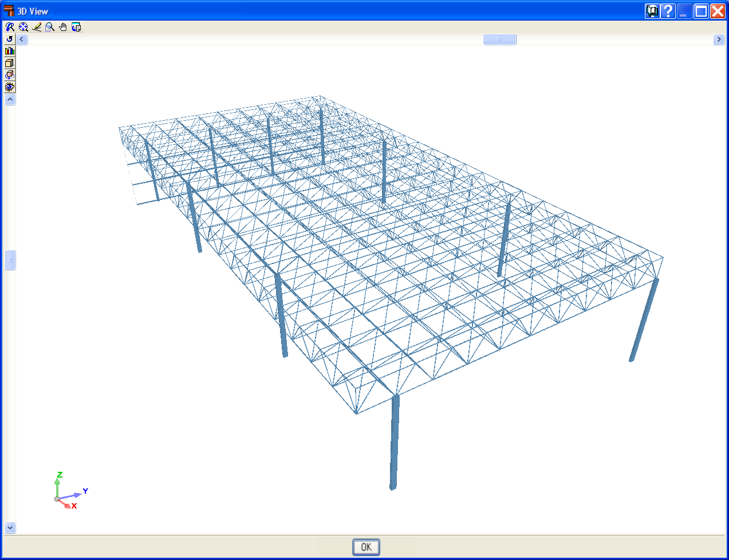Click the vertical scrollbar down arrow

point(10,527)
